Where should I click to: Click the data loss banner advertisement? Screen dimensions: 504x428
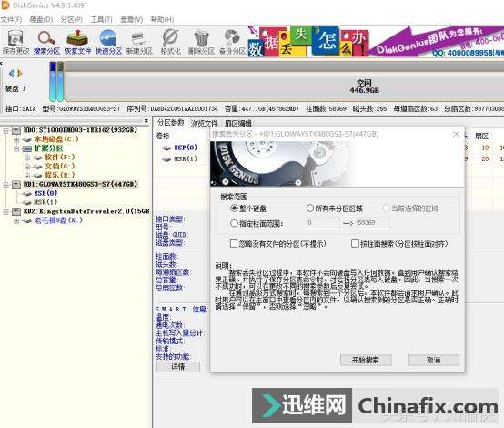376,42
